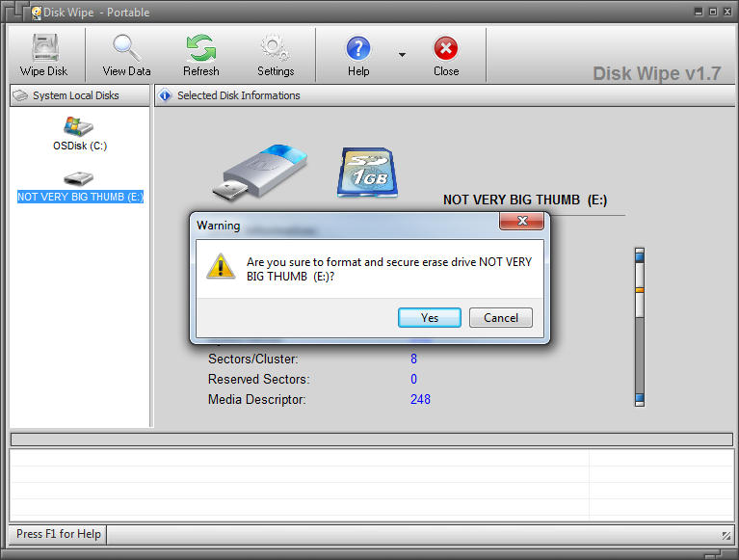Click the disk info scrollbar down arrow
Viewport: 739px width, 560px height.
click(x=640, y=399)
